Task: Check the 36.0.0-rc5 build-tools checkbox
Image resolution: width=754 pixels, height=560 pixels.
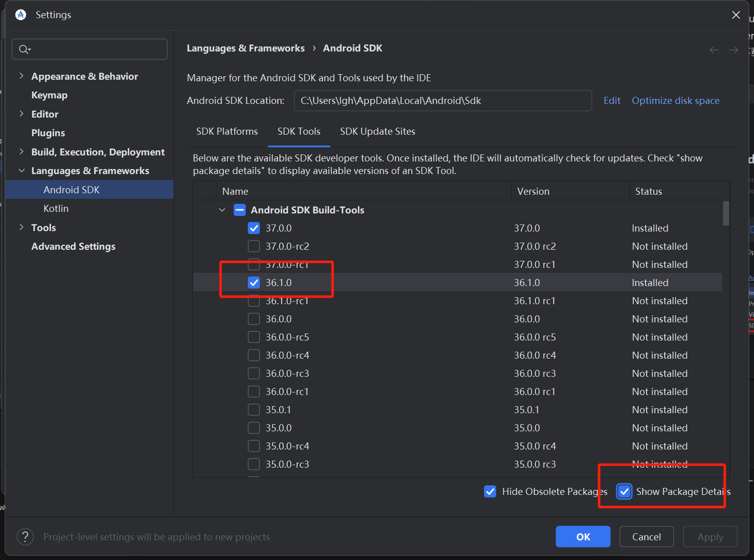Action: tap(254, 337)
